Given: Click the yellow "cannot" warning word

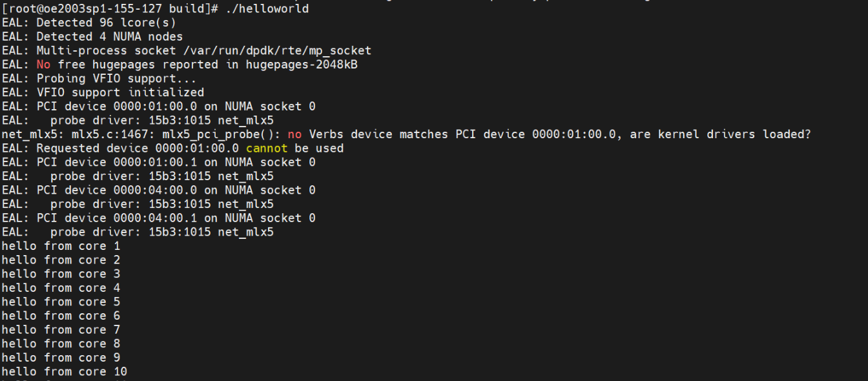Looking at the screenshot, I should (267, 149).
